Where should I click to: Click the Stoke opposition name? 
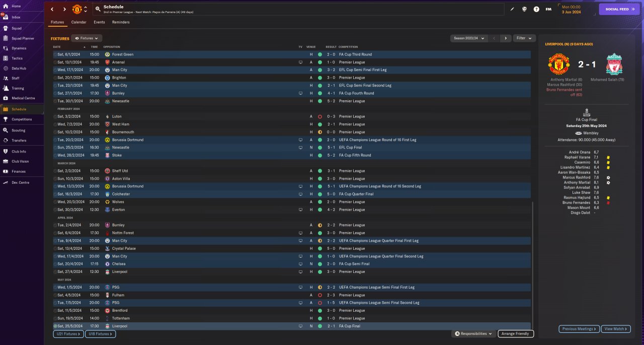tap(117, 155)
